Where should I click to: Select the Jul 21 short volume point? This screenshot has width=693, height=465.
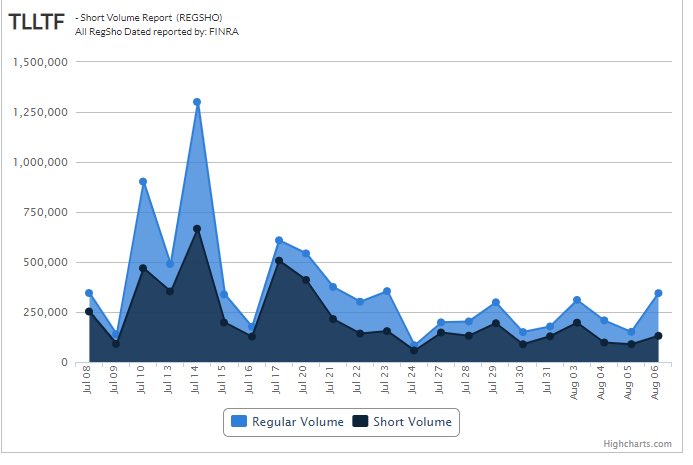point(333,319)
